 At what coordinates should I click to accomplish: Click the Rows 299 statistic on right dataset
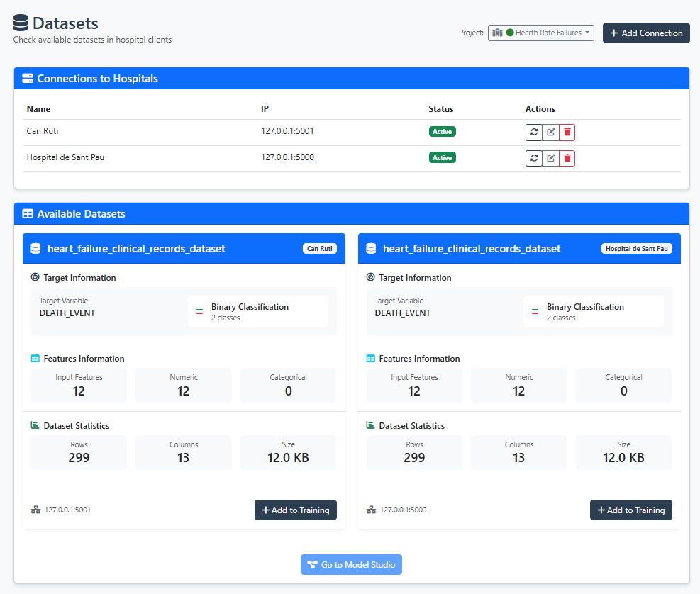pyautogui.click(x=414, y=452)
